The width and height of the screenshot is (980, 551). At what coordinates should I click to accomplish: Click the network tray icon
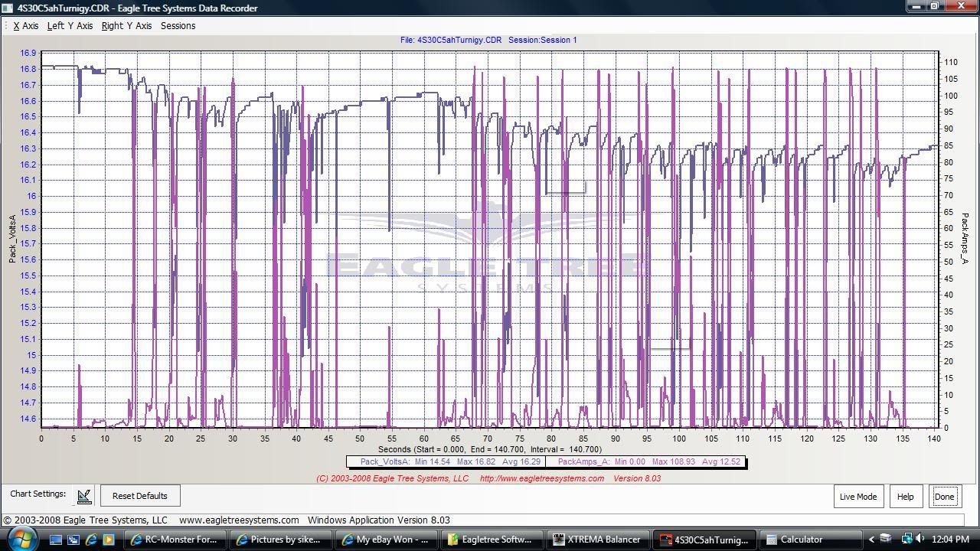[x=906, y=539]
